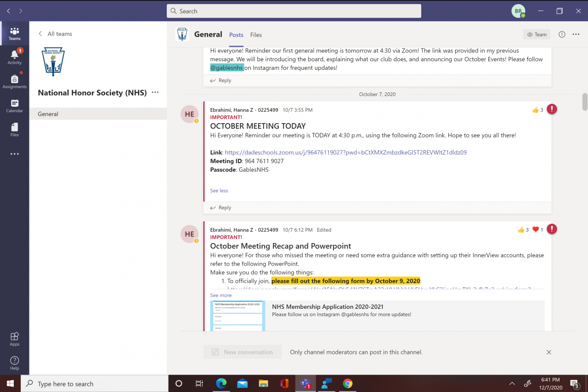Viewport: 588px width, 392px height.
Task: Collapse the post with See less
Action: point(219,190)
